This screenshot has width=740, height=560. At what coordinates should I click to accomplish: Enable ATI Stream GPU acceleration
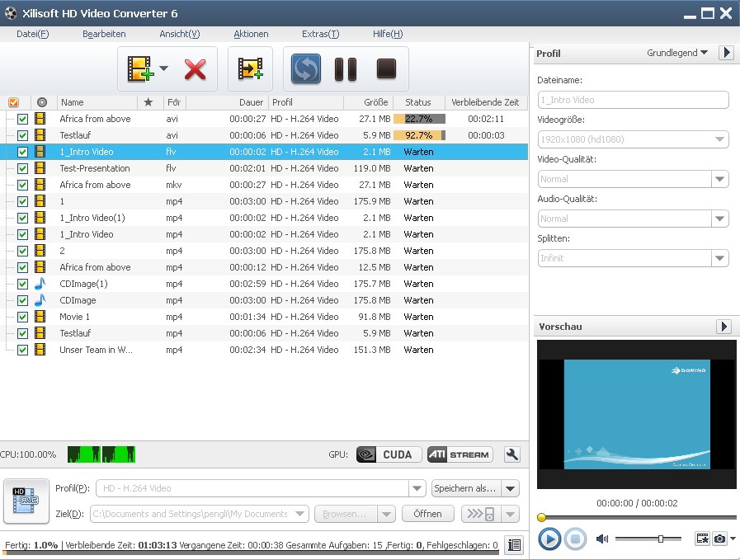[460, 454]
